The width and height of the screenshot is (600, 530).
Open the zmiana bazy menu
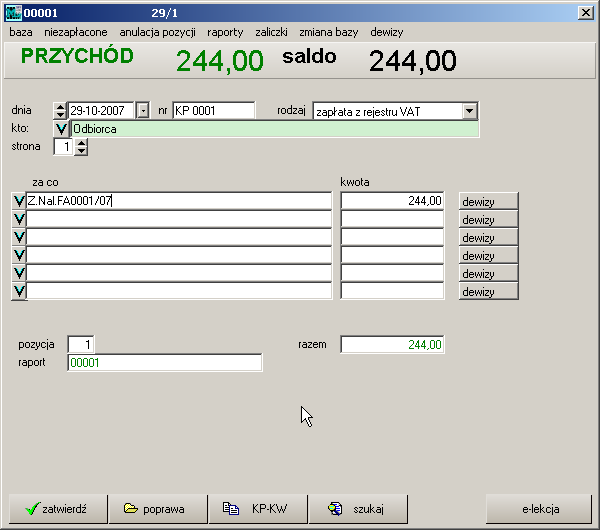pyautogui.click(x=329, y=32)
